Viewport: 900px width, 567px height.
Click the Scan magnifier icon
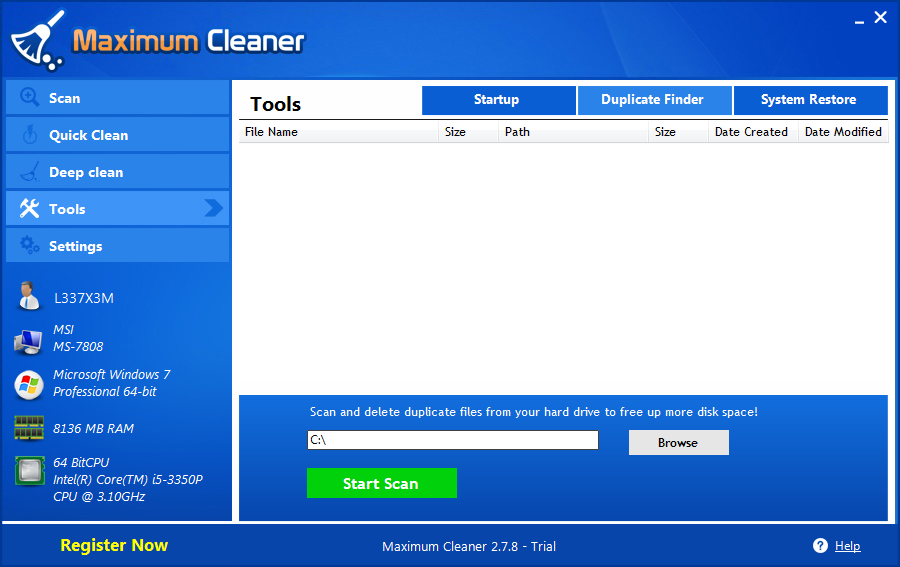click(x=29, y=98)
